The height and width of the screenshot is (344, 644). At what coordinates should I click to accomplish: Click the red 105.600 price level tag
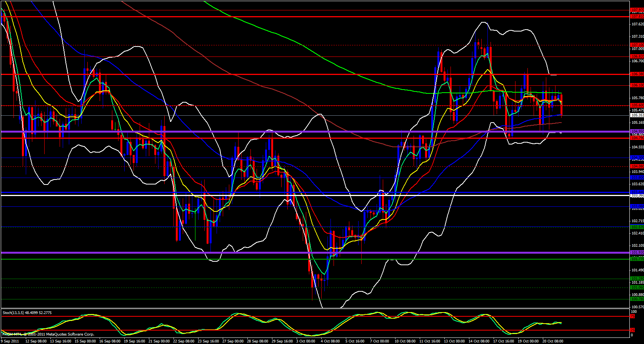[x=637, y=105]
